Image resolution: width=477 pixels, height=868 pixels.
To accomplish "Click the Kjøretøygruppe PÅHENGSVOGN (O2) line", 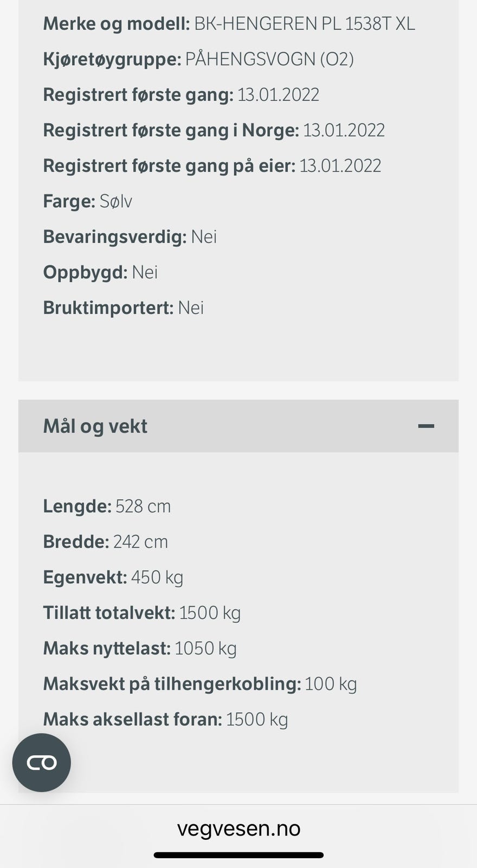I will point(198,59).
